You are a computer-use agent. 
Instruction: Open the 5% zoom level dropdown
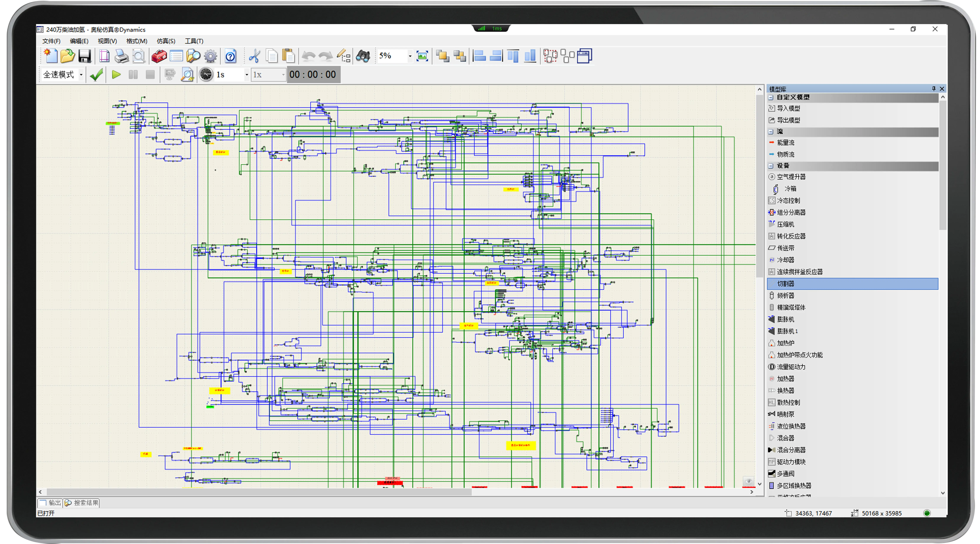tap(410, 56)
